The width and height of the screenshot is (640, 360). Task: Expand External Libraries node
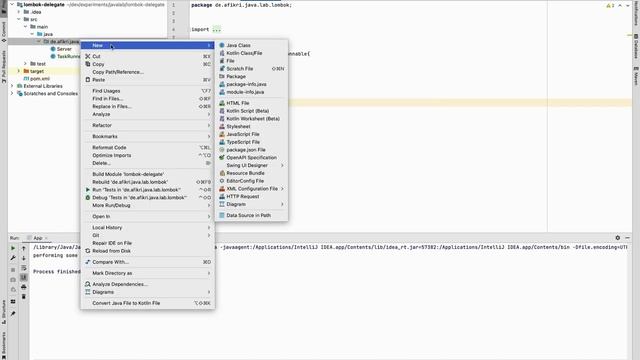pos(12,86)
